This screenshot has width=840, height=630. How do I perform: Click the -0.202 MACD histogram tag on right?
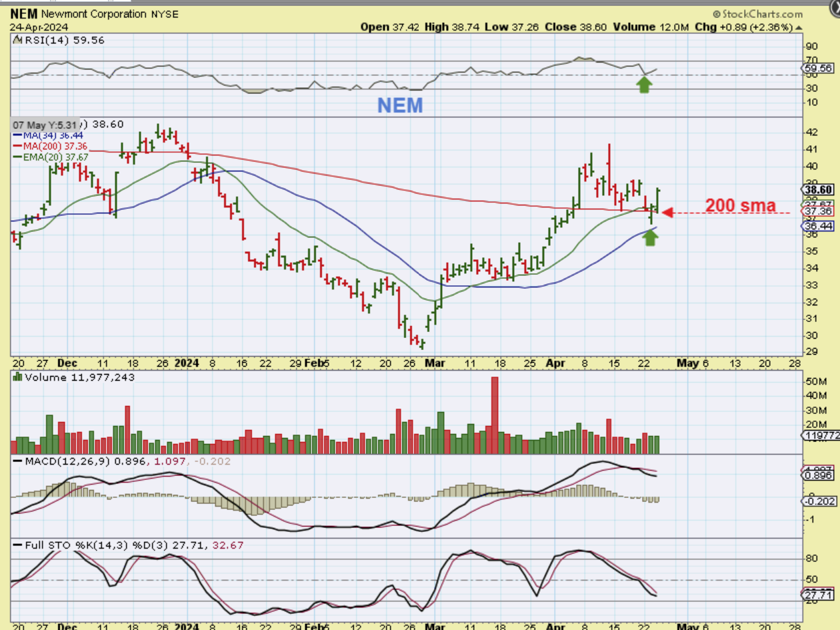820,501
